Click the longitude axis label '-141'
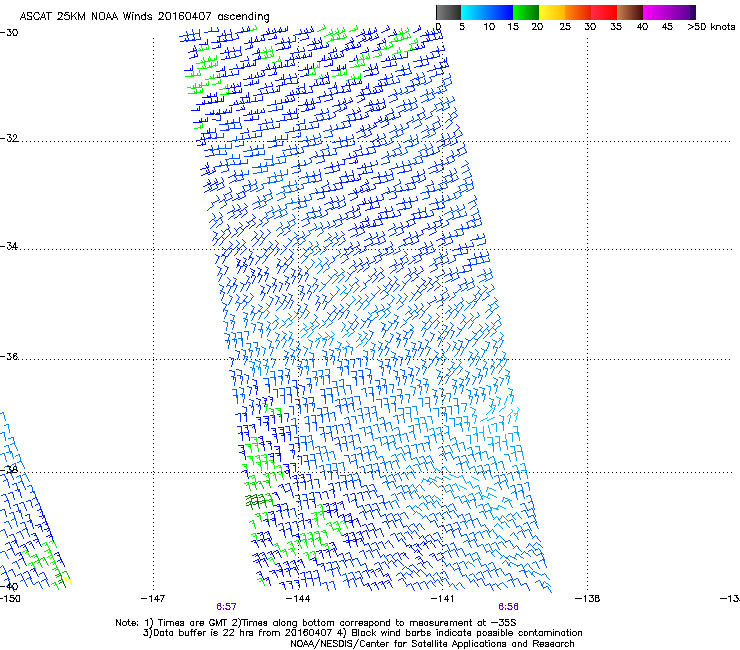 443,599
